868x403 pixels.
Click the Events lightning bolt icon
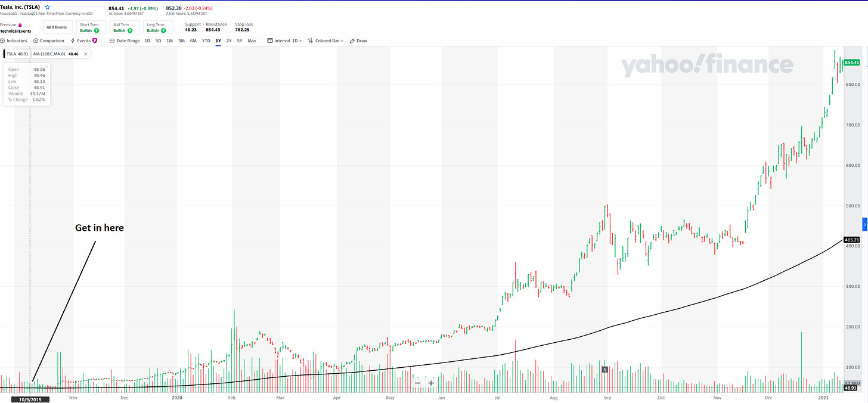73,41
